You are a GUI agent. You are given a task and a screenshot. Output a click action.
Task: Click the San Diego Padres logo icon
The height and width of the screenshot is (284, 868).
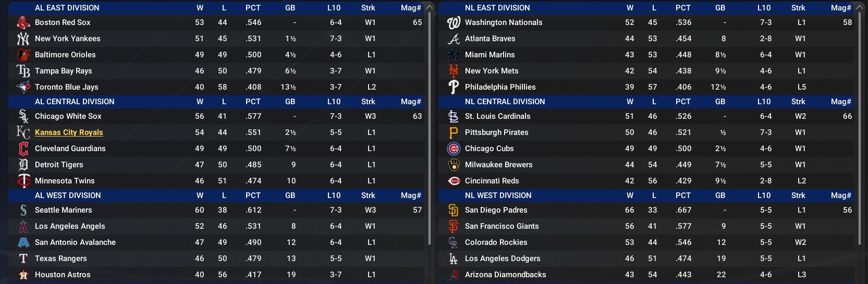tap(454, 210)
